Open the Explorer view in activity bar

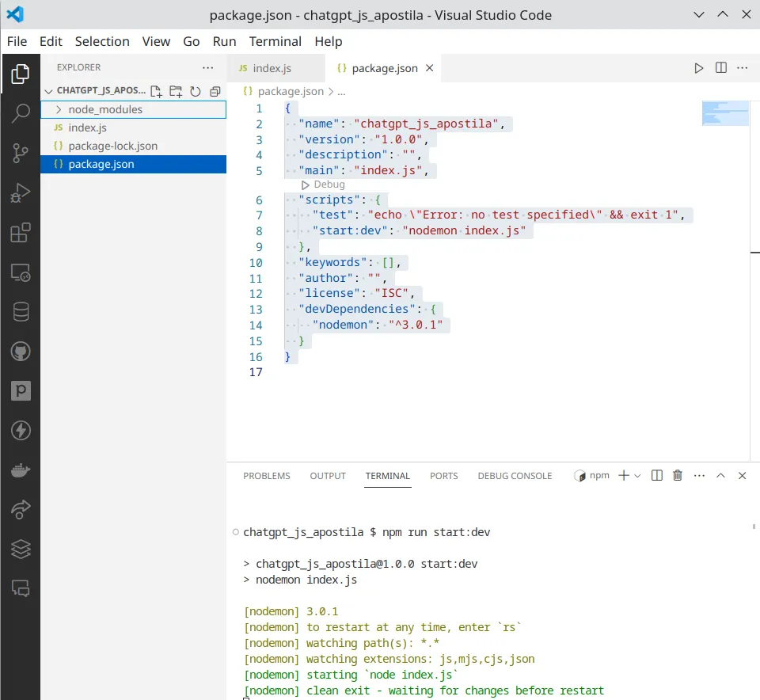tap(21, 74)
